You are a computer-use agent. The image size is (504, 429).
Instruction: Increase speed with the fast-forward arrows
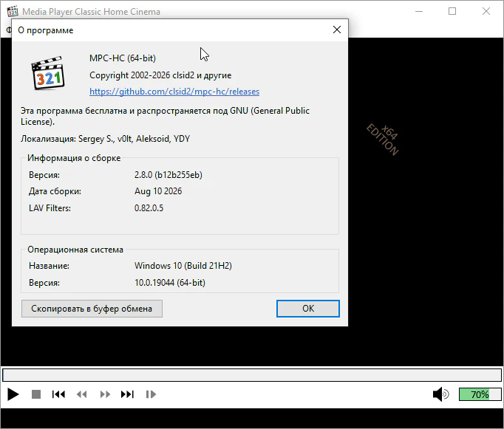pyautogui.click(x=105, y=394)
